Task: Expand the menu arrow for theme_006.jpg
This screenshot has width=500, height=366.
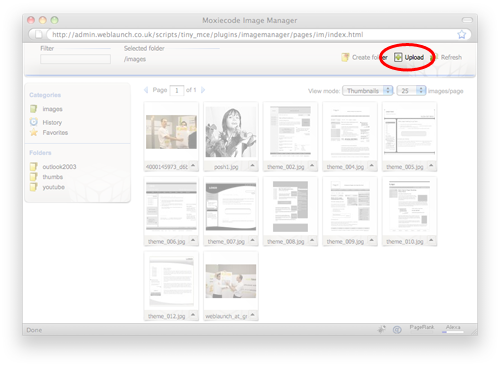Action: point(193,240)
